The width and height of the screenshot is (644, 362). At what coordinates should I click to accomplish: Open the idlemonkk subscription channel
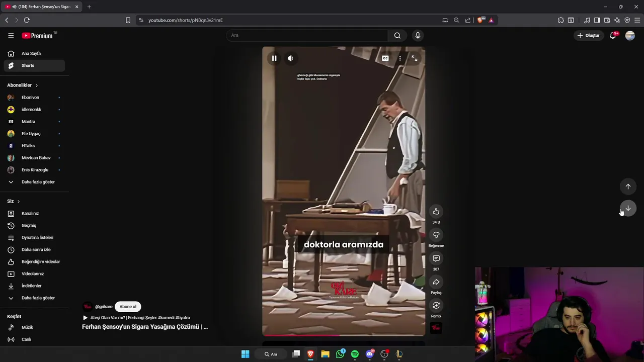point(34,110)
